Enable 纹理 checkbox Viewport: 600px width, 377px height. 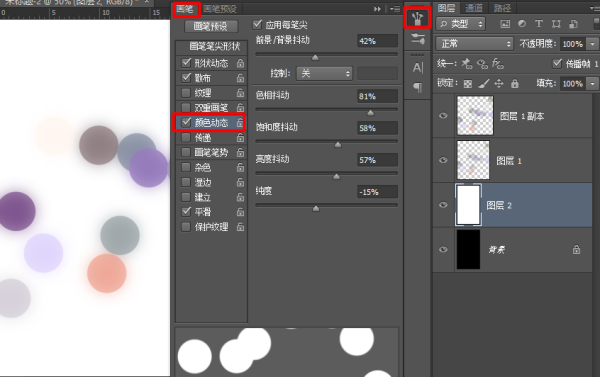186,93
